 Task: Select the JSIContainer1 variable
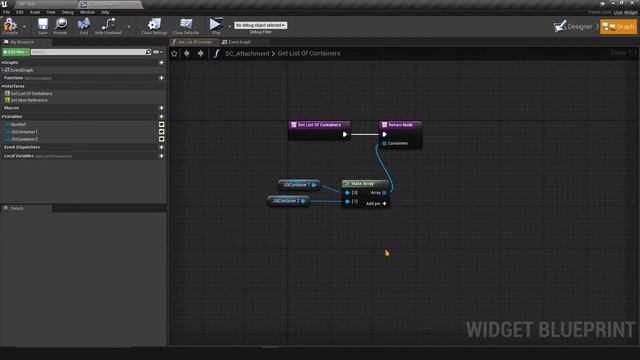[24, 132]
